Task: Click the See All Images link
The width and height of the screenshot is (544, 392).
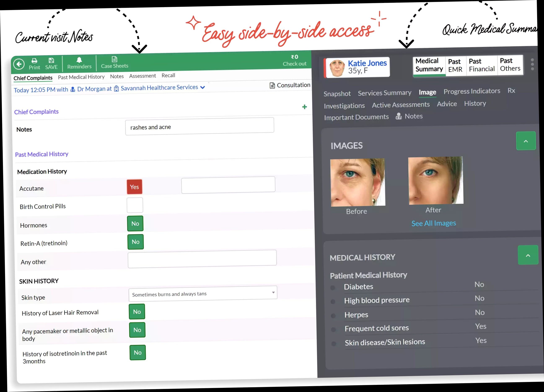Action: [434, 223]
